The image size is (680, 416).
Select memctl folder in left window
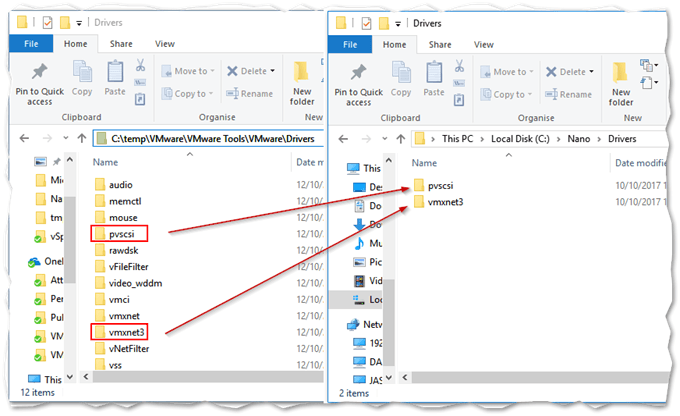coord(118,201)
